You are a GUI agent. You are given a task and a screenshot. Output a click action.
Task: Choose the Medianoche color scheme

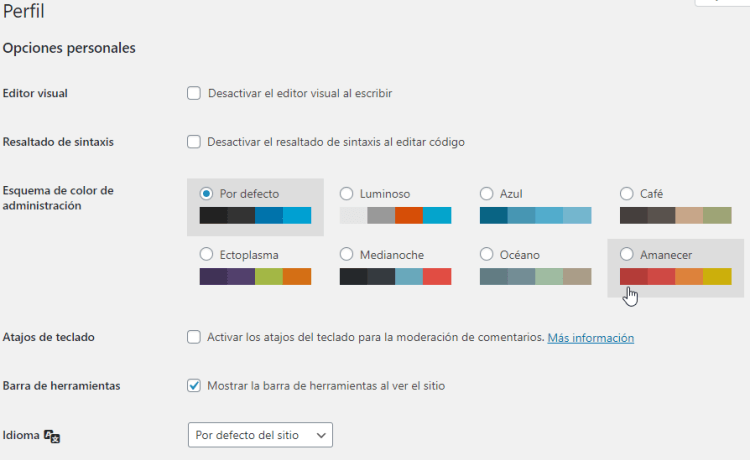point(347,255)
